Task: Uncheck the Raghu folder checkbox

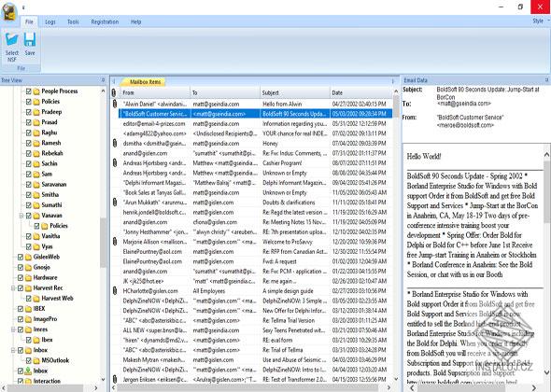Action: coord(28,133)
